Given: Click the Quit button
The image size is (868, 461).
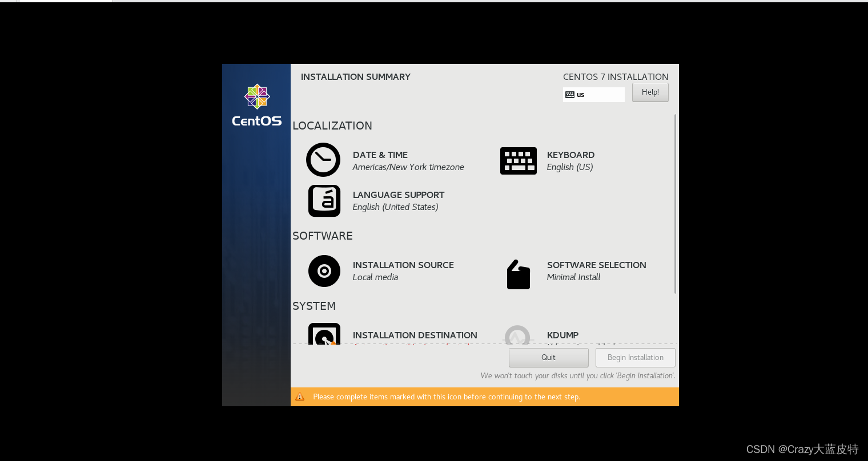Looking at the screenshot, I should pyautogui.click(x=548, y=357).
